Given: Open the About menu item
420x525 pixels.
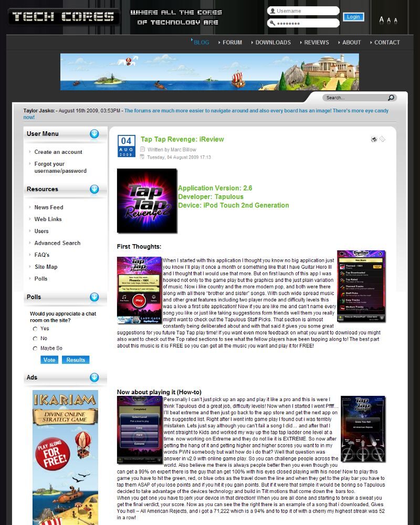Looking at the screenshot, I should [351, 43].
